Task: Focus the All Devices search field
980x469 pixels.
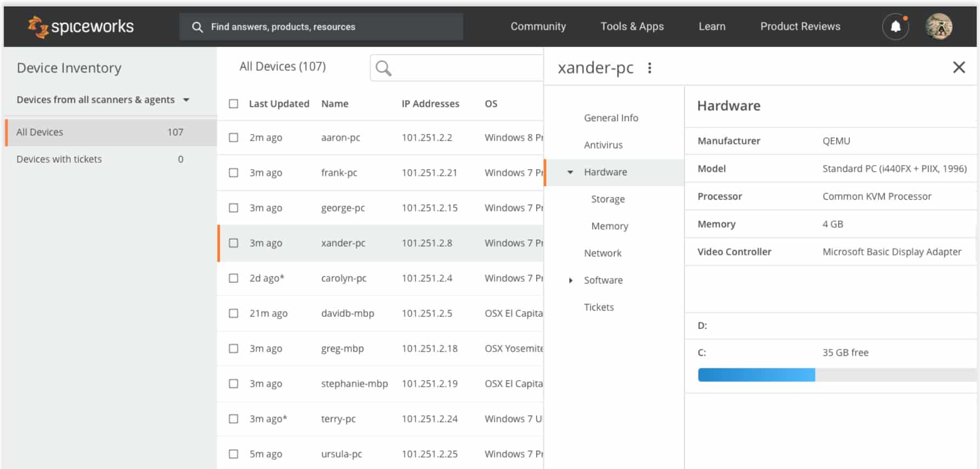Action: click(x=456, y=68)
